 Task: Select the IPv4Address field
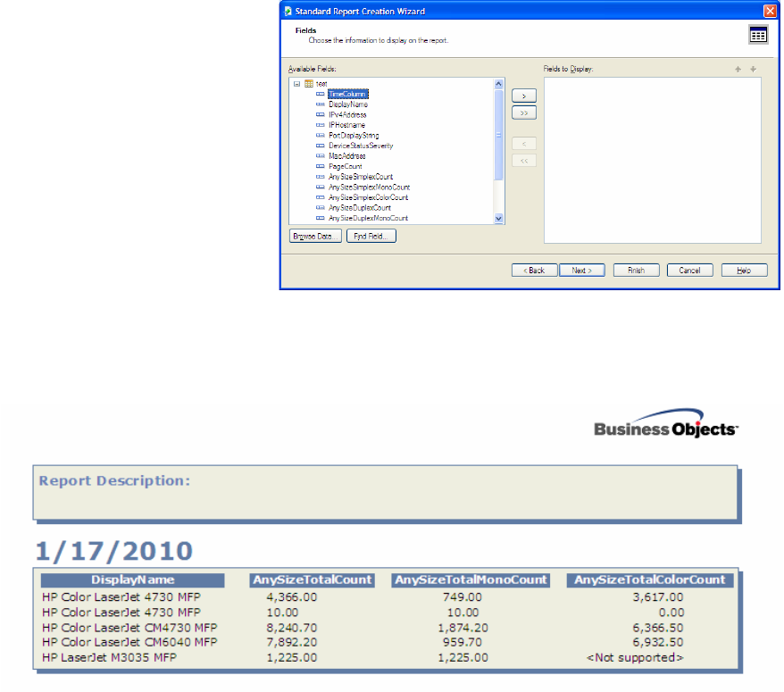[347, 115]
